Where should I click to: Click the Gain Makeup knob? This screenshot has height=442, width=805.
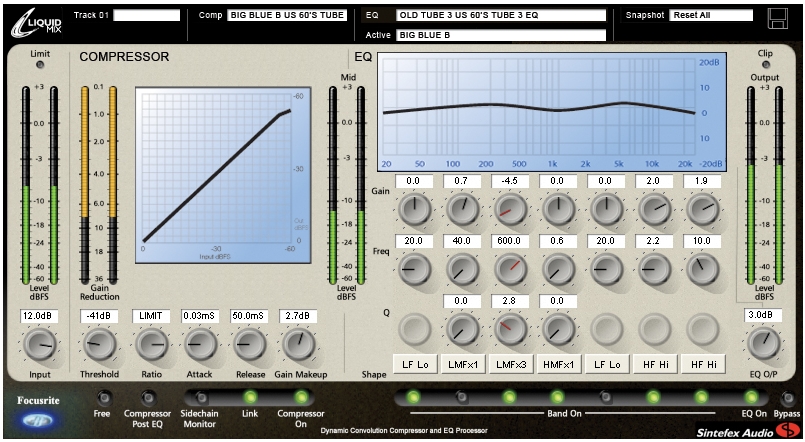(298, 344)
